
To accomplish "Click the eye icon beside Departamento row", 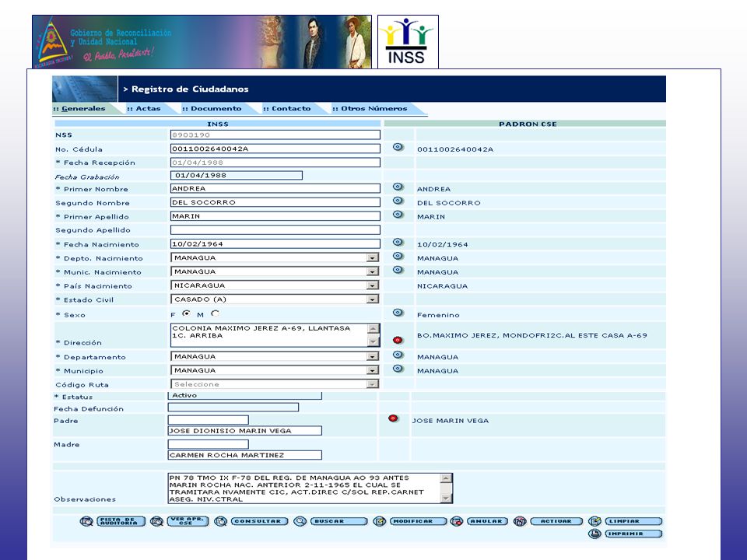I will tap(398, 355).
